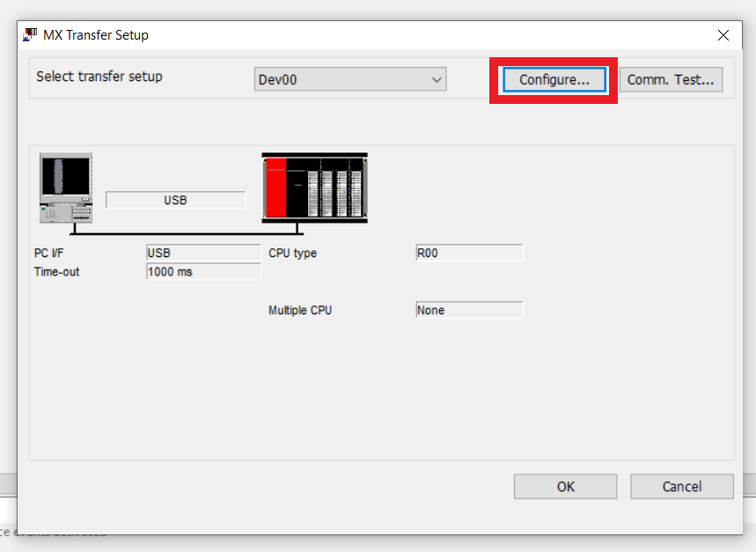Image resolution: width=756 pixels, height=552 pixels.
Task: Click the USB connection label box
Action: (175, 200)
